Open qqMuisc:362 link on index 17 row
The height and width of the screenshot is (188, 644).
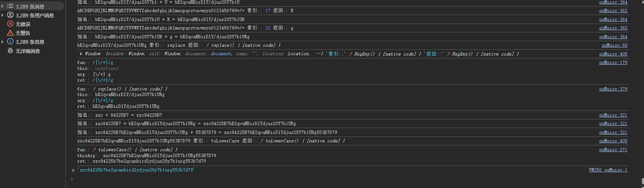(x=613, y=11)
